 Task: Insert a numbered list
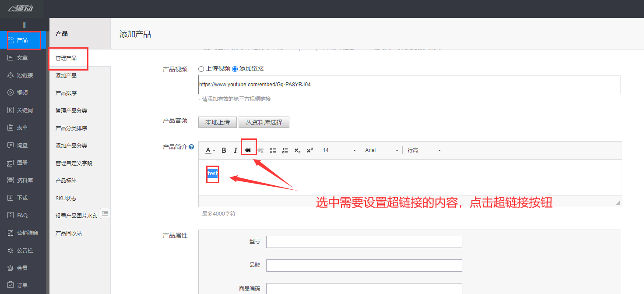tap(285, 150)
